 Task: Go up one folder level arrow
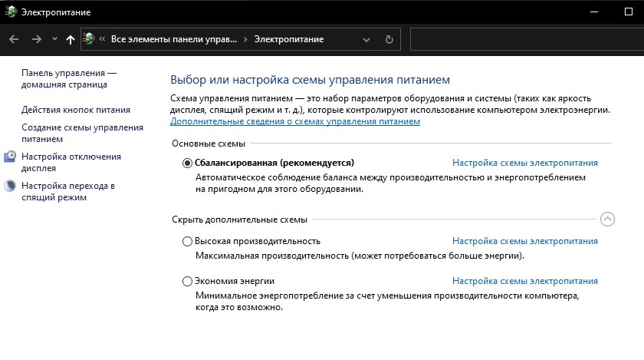pos(71,39)
